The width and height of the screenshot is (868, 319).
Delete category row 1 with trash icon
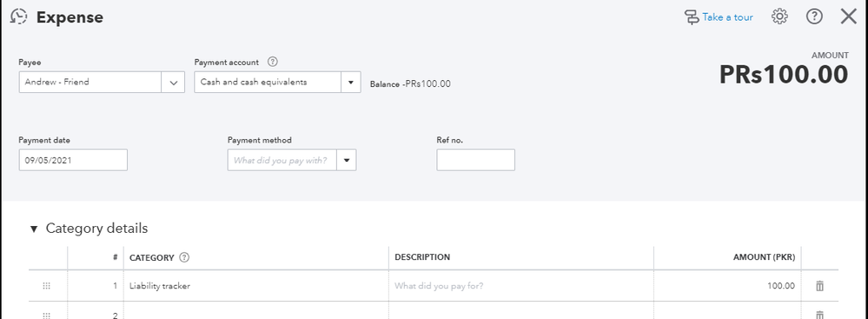pyautogui.click(x=820, y=286)
